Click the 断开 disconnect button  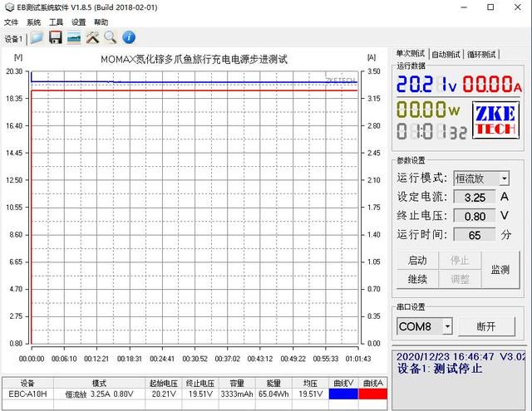click(486, 326)
